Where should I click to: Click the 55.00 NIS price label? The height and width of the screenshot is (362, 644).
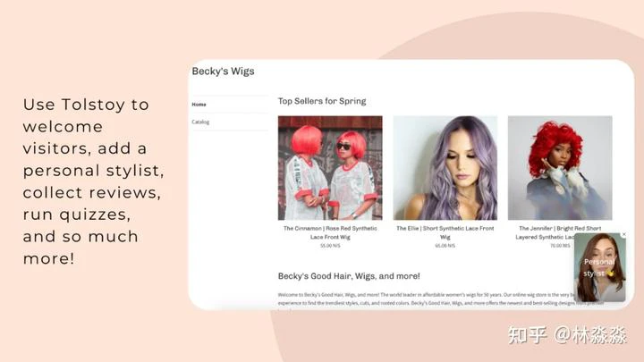click(x=330, y=246)
